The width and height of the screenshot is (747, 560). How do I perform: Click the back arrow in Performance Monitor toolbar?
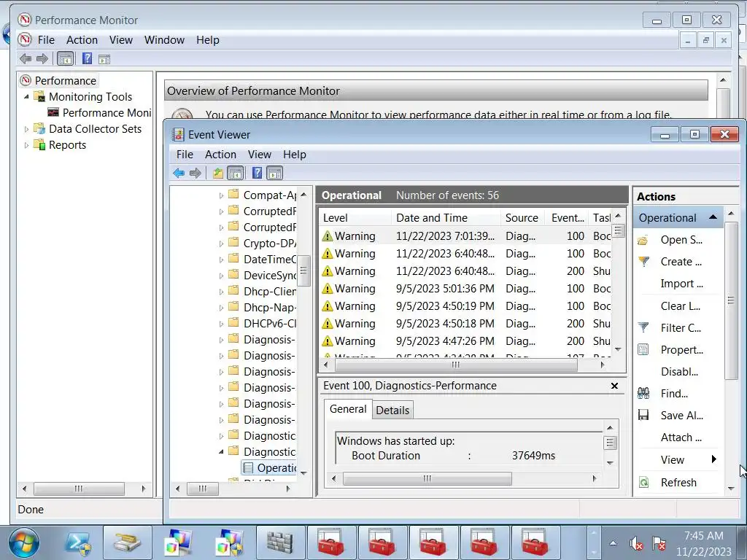[26, 58]
